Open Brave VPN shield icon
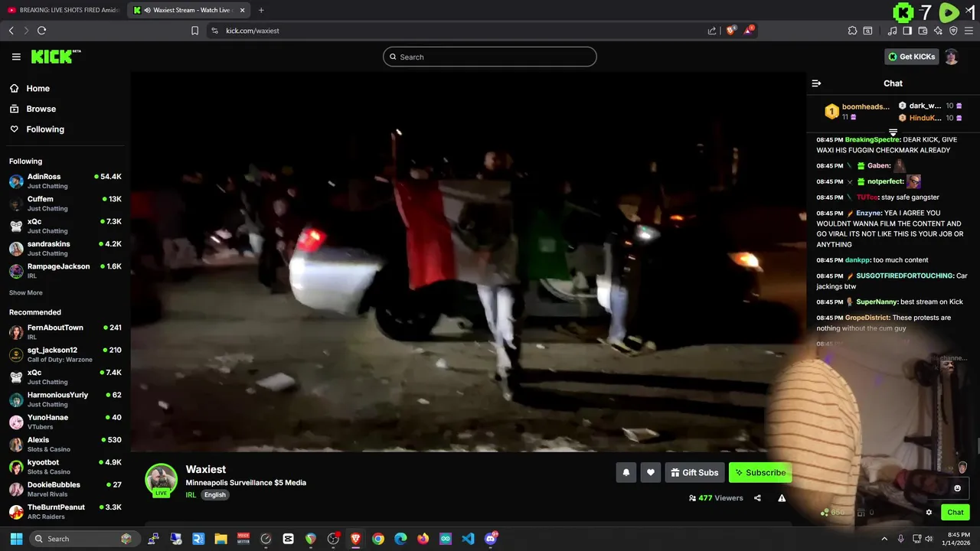The width and height of the screenshot is (980, 551). click(x=953, y=31)
